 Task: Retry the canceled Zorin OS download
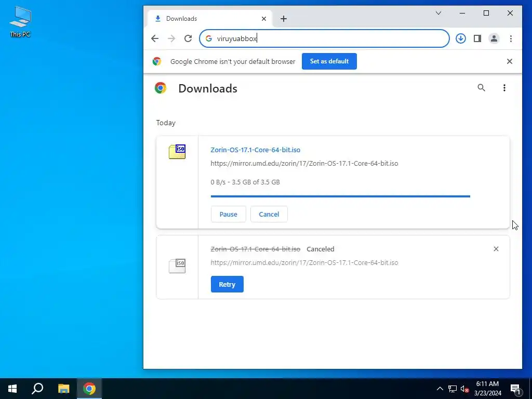pyautogui.click(x=227, y=284)
